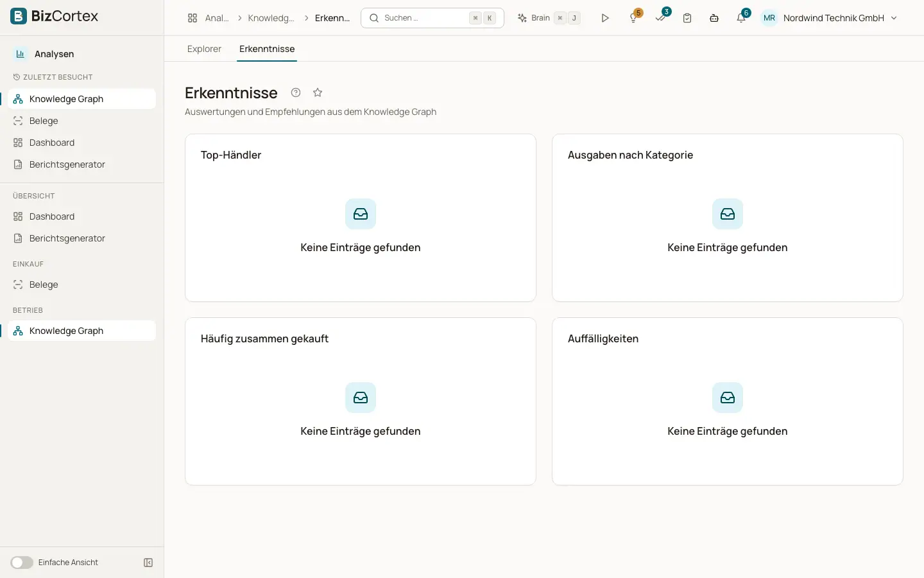Screen dimensions: 924x578
Task: Click the page subtitle starting with Auswertungen und Empfehlungen
Action: pos(311,112)
